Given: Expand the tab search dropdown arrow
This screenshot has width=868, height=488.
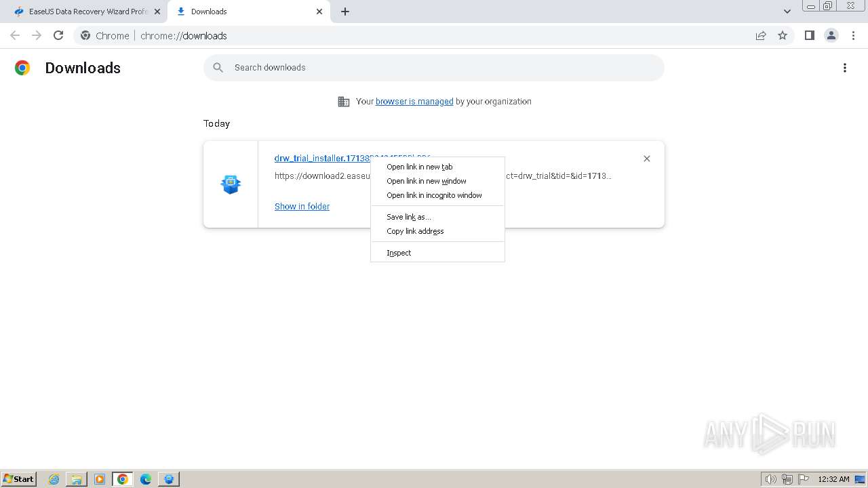Looking at the screenshot, I should click(787, 12).
